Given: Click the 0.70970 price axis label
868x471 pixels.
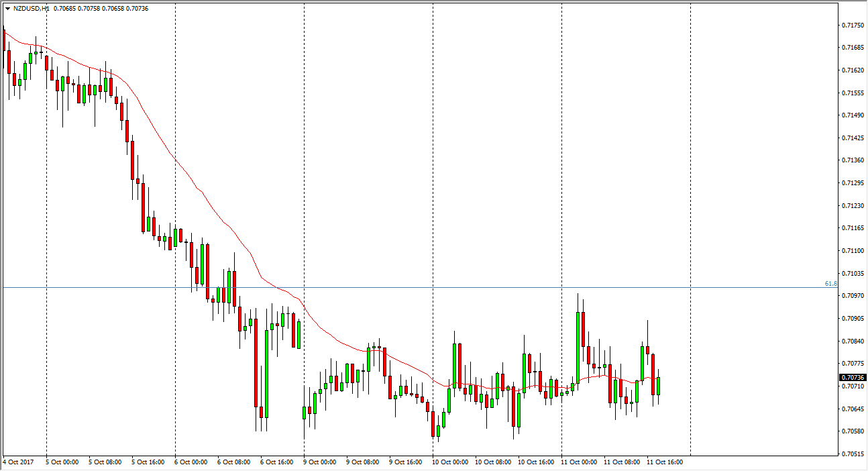Looking at the screenshot, I should tap(851, 295).
